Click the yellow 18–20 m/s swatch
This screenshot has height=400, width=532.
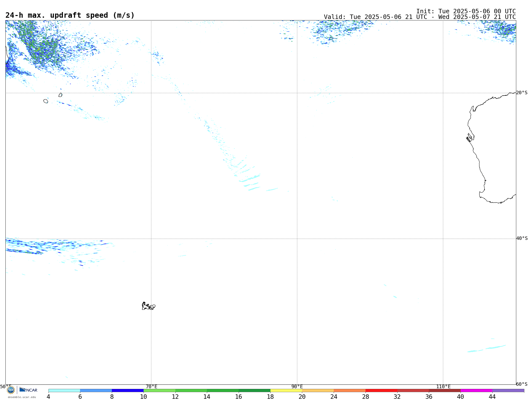click(286, 391)
